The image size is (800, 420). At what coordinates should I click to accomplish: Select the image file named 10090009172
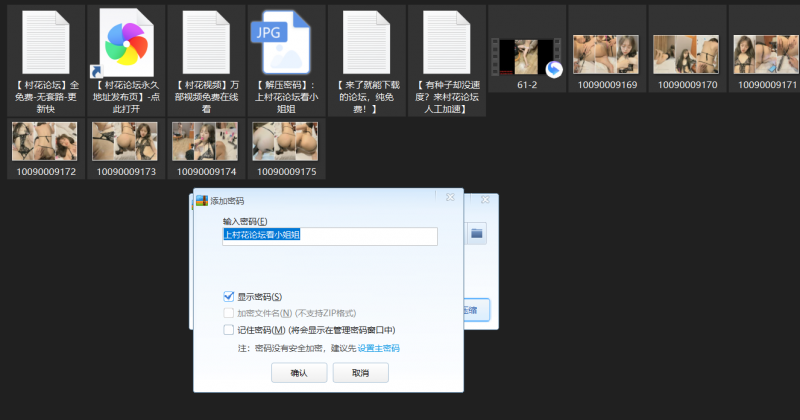point(46,141)
